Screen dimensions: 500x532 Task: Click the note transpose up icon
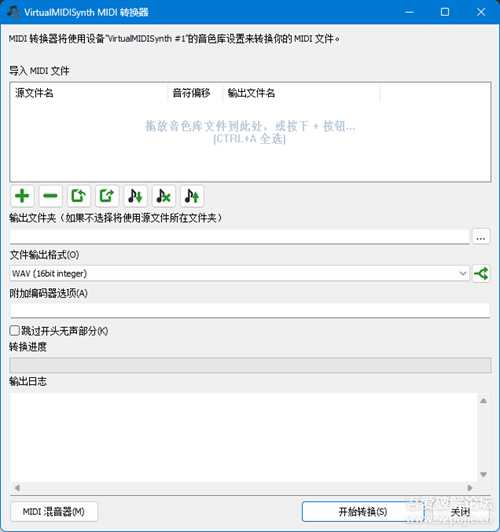click(192, 196)
